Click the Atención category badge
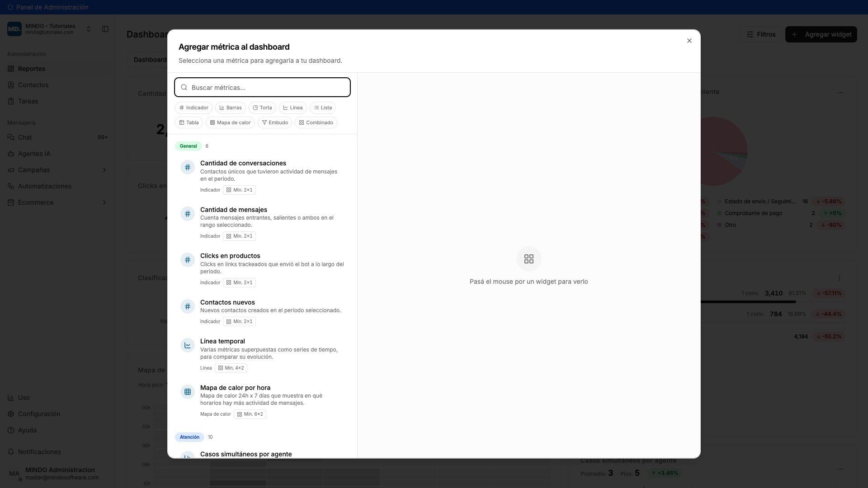Image resolution: width=868 pixels, height=488 pixels. coord(189,437)
